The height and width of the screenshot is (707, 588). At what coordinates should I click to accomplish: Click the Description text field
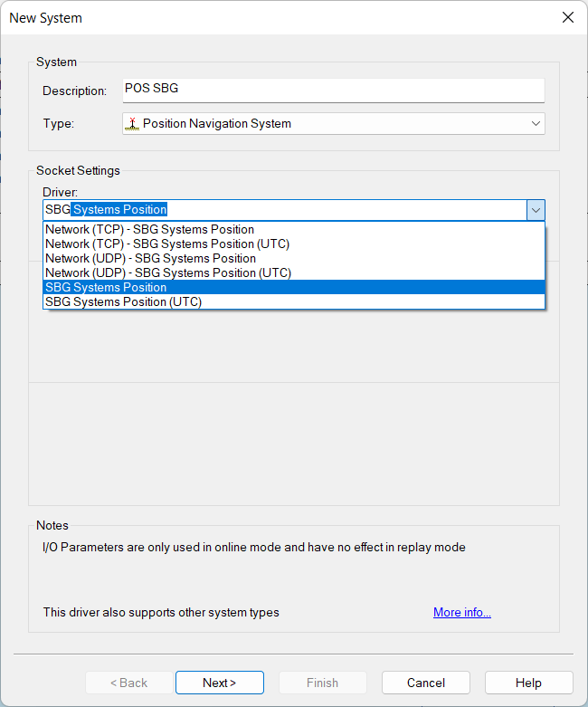[x=333, y=90]
